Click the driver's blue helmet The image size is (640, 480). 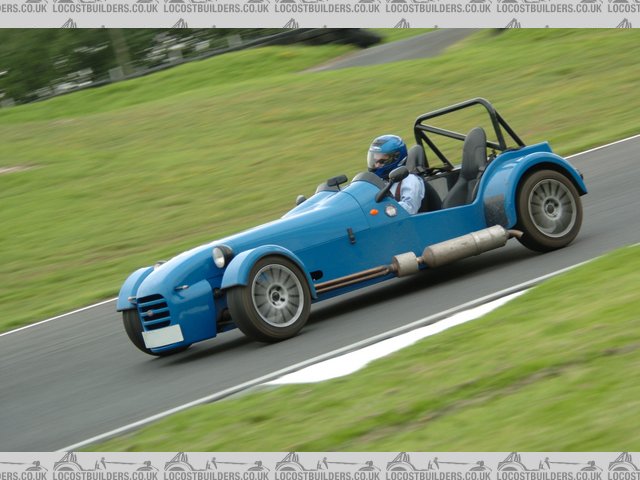coord(387,155)
